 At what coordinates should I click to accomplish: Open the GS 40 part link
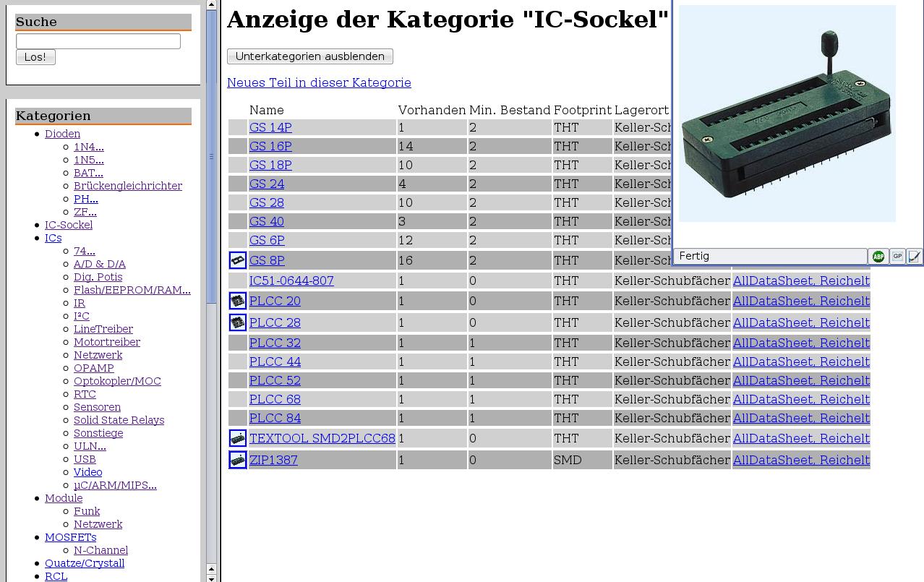coord(267,221)
